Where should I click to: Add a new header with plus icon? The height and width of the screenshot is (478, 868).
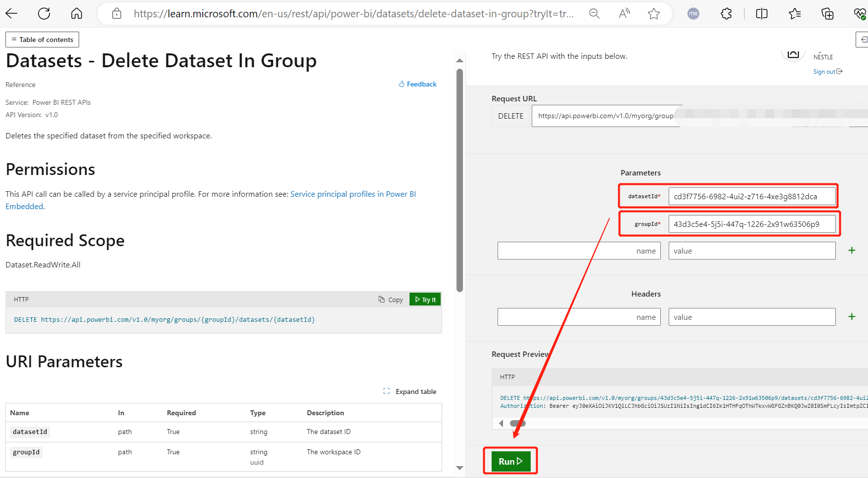[x=852, y=317]
